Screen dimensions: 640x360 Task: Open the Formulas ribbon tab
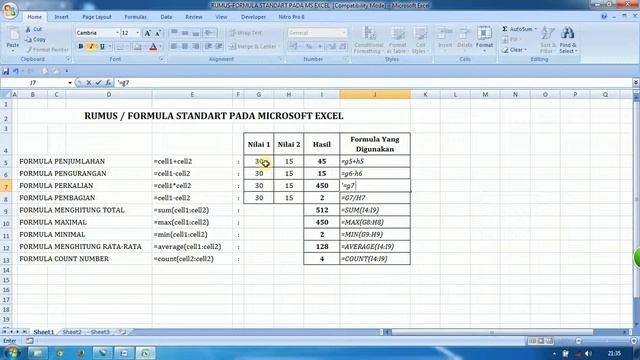click(x=135, y=17)
